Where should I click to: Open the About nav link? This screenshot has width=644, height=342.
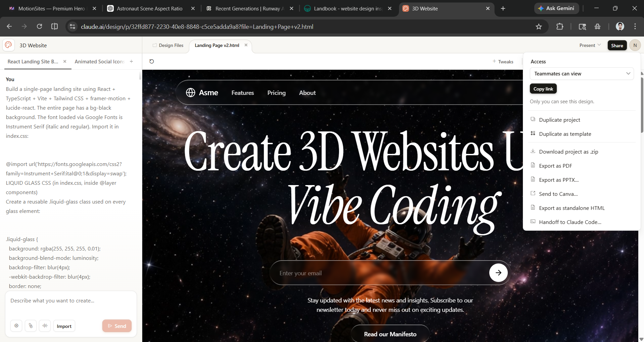tap(307, 93)
